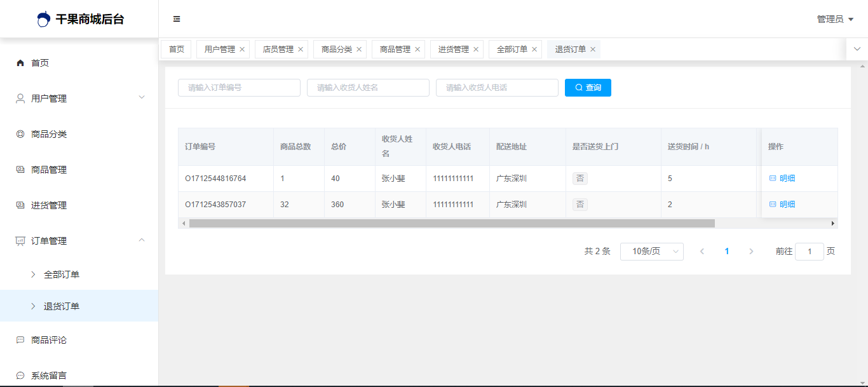This screenshot has width=868, height=387.
Task: Open 进货管理 sidebar item
Action: (x=49, y=205)
